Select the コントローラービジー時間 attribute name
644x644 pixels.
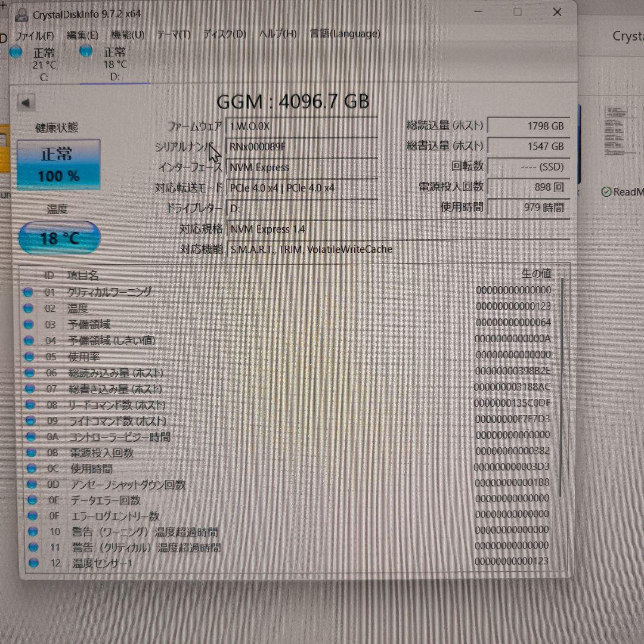point(120,436)
